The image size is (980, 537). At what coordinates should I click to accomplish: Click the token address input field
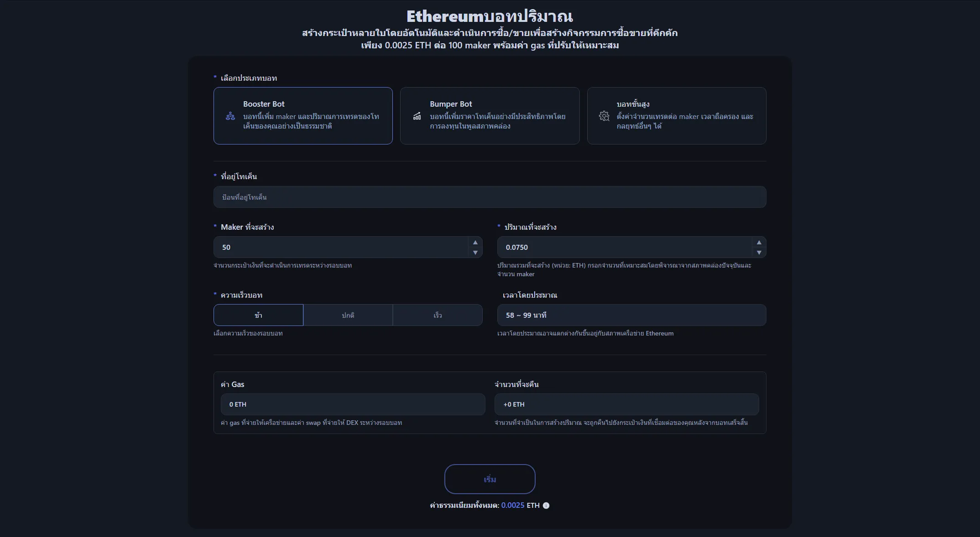coord(490,197)
